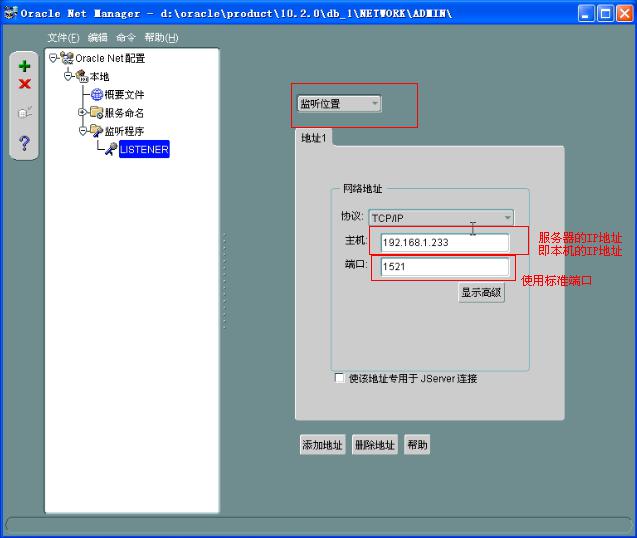The image size is (637, 538).
Task: Click the Oracle Net 配置 root icon
Action: click(x=67, y=58)
